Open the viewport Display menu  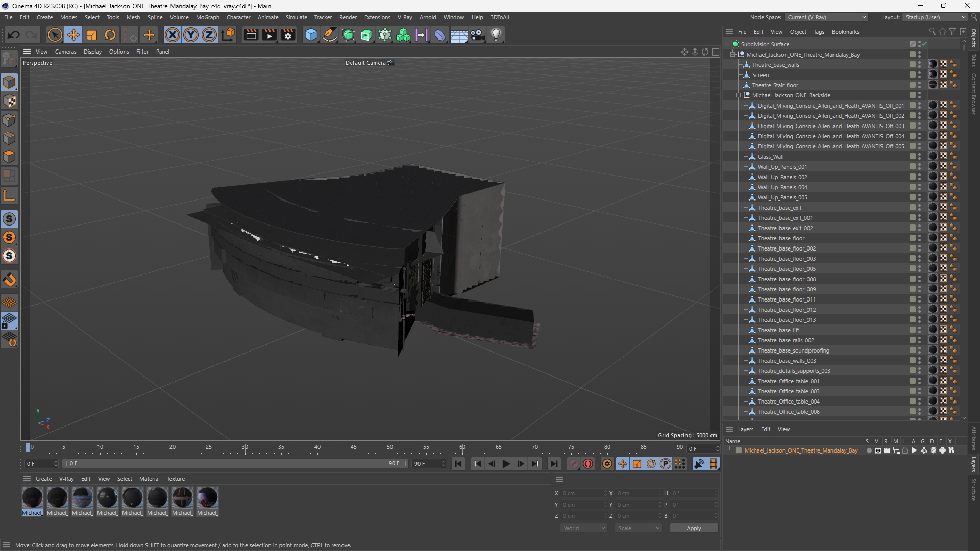tap(92, 52)
